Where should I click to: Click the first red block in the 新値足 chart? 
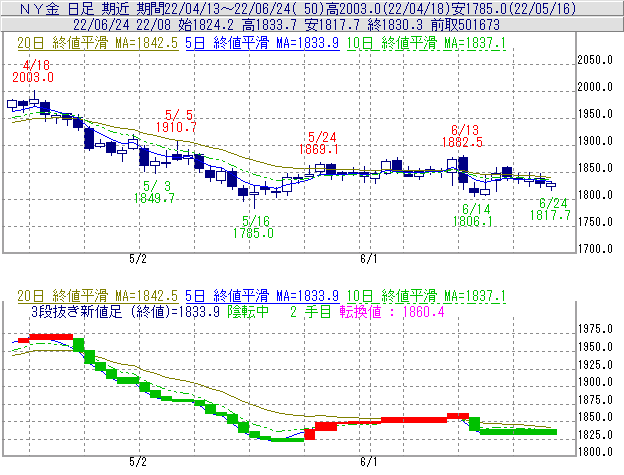[24, 340]
